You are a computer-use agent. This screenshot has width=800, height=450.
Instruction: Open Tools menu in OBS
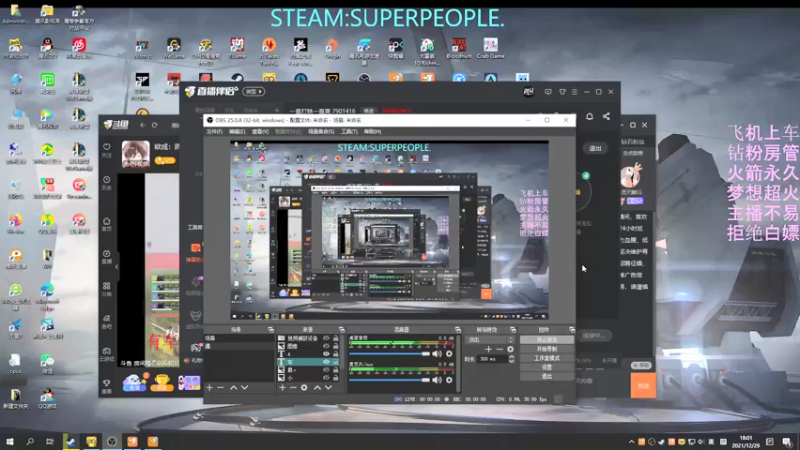[x=349, y=132]
